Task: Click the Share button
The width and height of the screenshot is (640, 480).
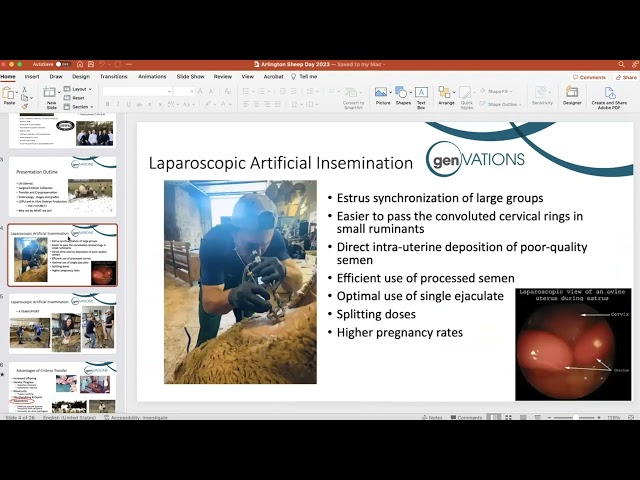Action: [626, 77]
